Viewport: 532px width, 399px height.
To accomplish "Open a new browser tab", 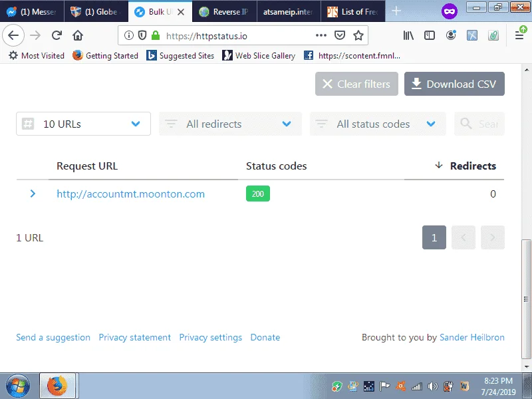I will click(x=396, y=11).
